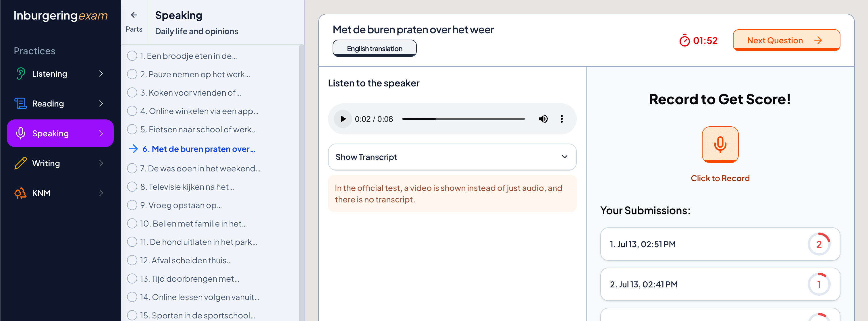
Task: Click the arrow on Next Question
Action: click(818, 40)
